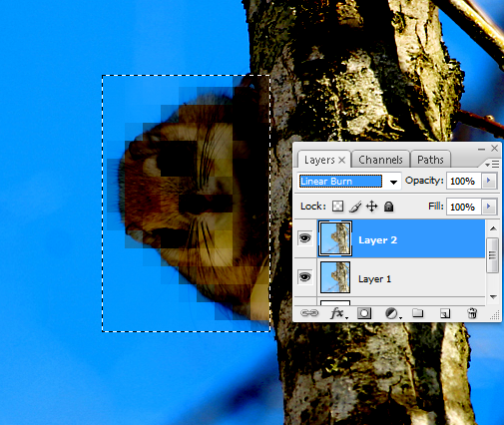Click the Layer 1 thumbnail
The width and height of the screenshot is (504, 425).
coord(335,277)
